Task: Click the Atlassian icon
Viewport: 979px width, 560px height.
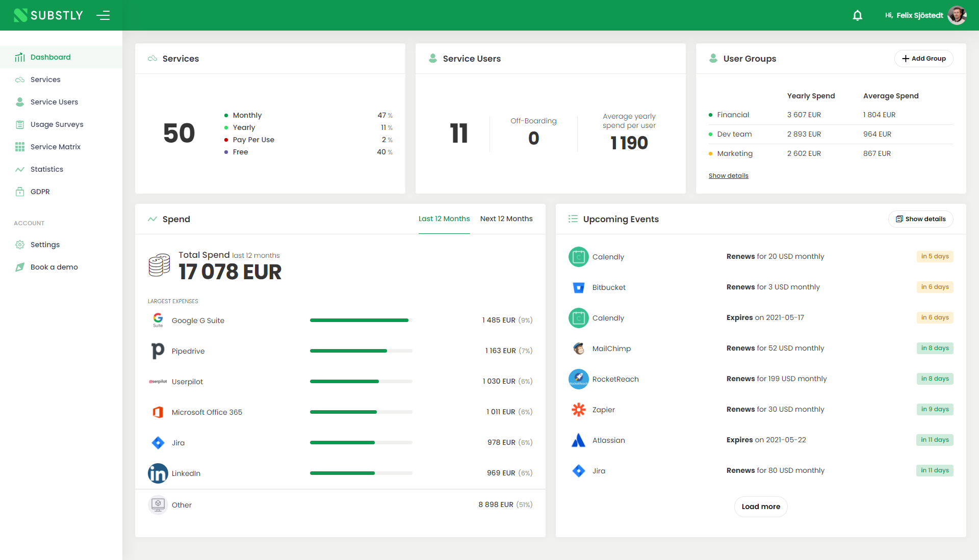Action: point(579,440)
